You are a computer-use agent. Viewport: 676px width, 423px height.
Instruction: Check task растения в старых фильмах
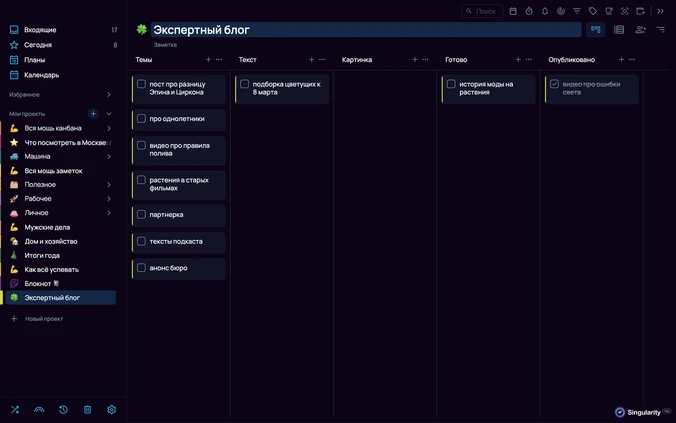point(141,180)
